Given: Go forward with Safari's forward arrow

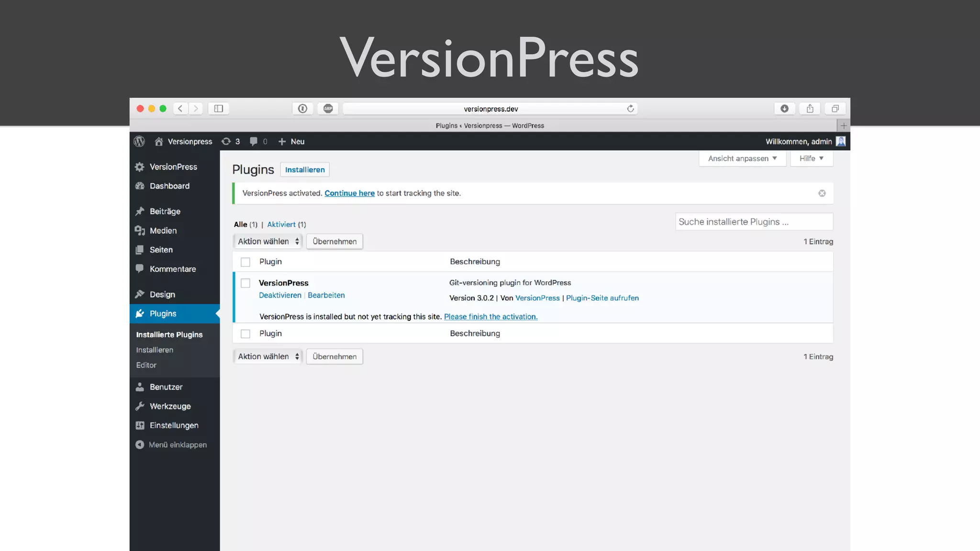Looking at the screenshot, I should (x=196, y=109).
